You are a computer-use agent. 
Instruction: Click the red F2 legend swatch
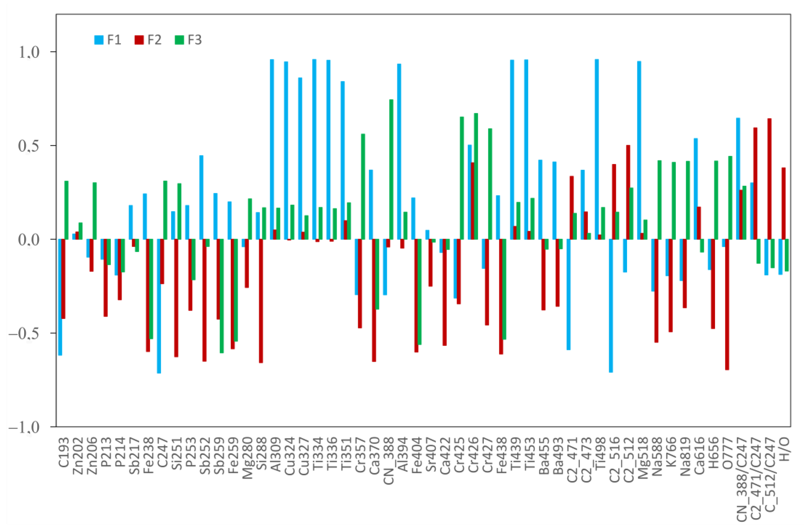pos(139,40)
